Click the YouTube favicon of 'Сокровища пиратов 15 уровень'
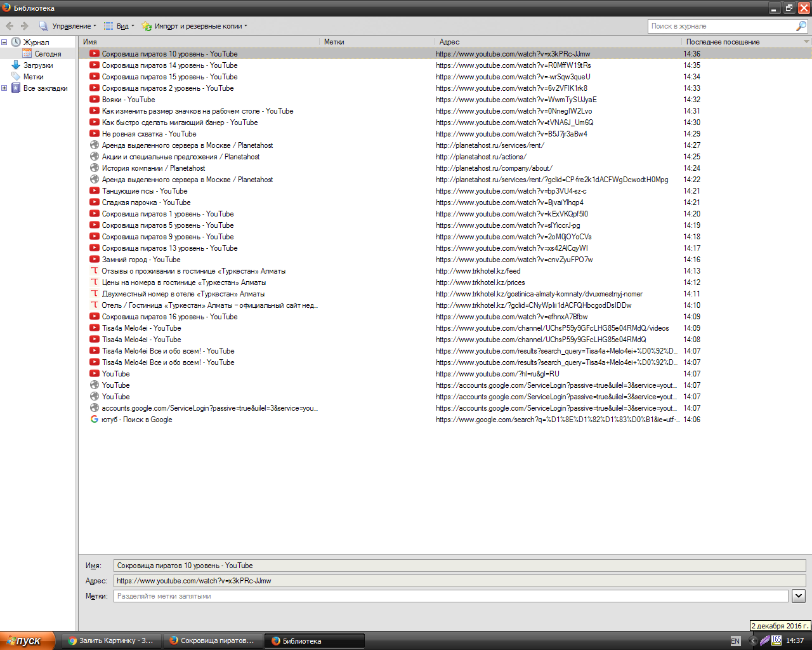Viewport: 812px width, 650px height. pyautogui.click(x=95, y=77)
